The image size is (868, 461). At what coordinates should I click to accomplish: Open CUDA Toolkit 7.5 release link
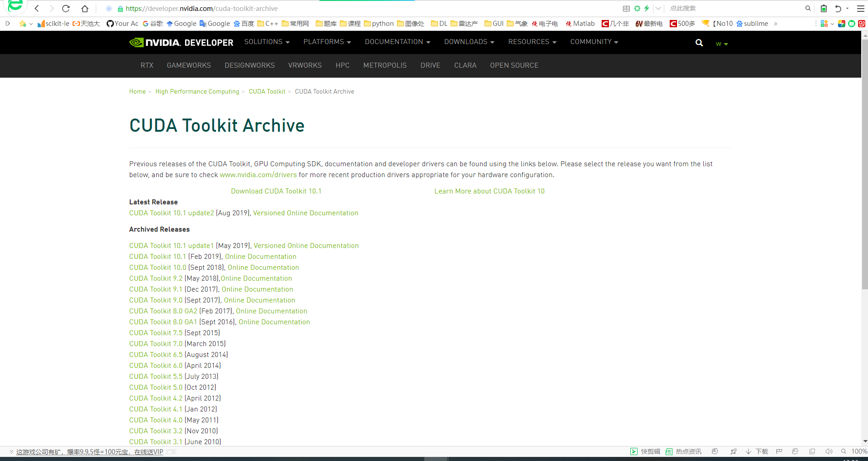coord(156,333)
